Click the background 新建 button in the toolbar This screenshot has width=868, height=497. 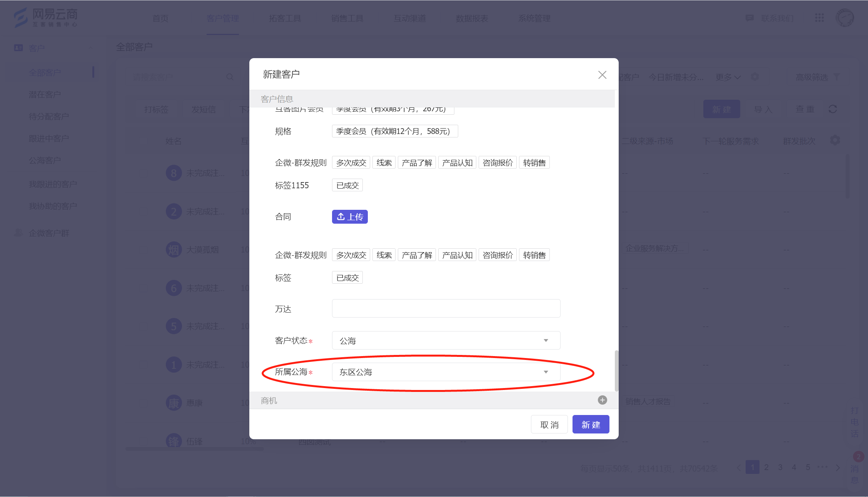(x=721, y=109)
